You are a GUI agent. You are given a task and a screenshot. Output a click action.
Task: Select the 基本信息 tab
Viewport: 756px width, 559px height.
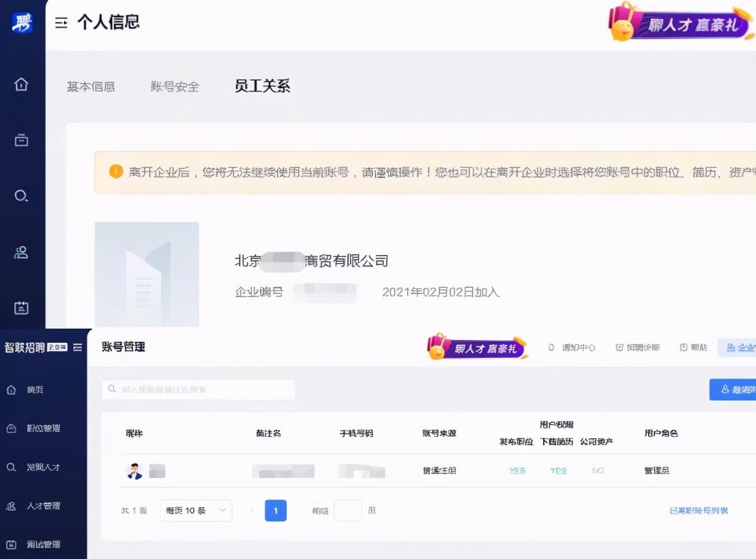91,86
